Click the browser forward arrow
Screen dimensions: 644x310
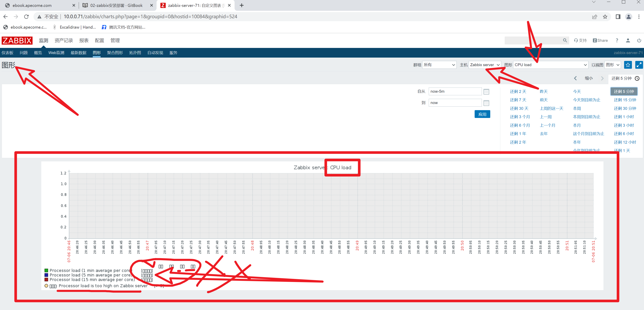pos(16,17)
